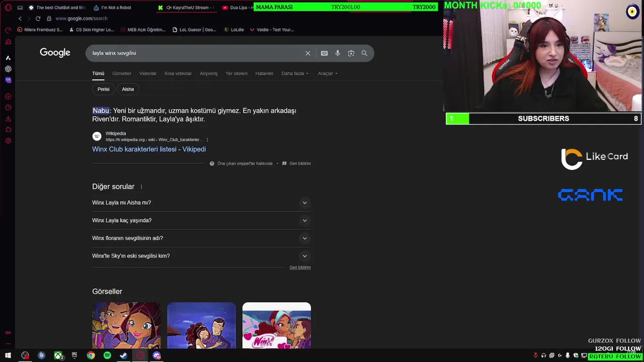The image size is (644, 362).
Task: Expand 'Winx Layla kaç yaşında?' question
Action: [x=201, y=220]
